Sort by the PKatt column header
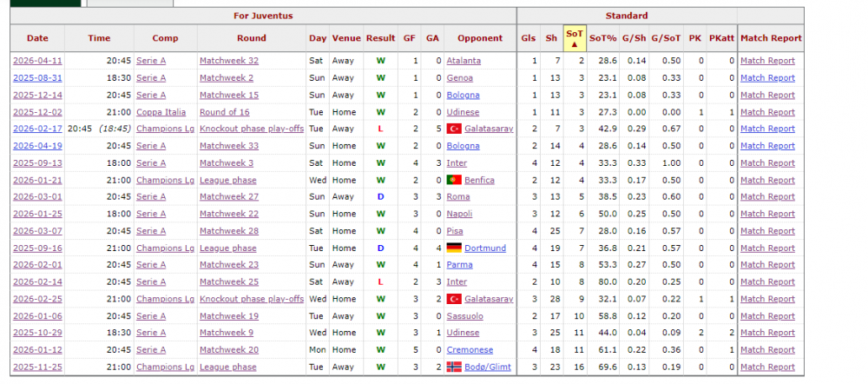The width and height of the screenshot is (868, 384). [x=722, y=38]
